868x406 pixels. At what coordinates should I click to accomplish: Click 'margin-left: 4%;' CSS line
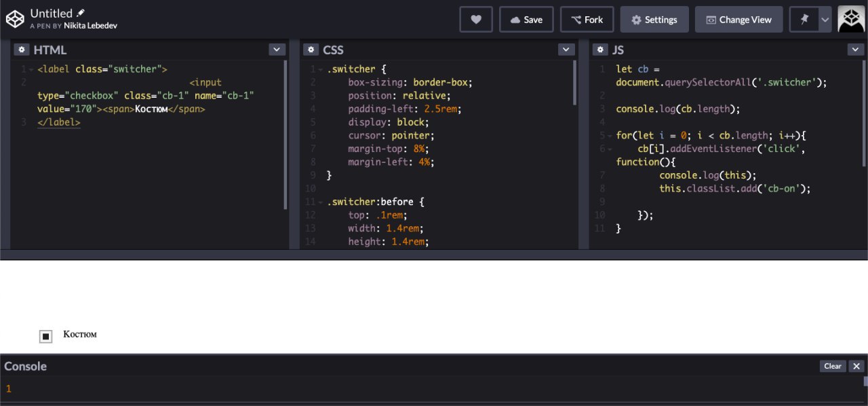pyautogui.click(x=391, y=162)
